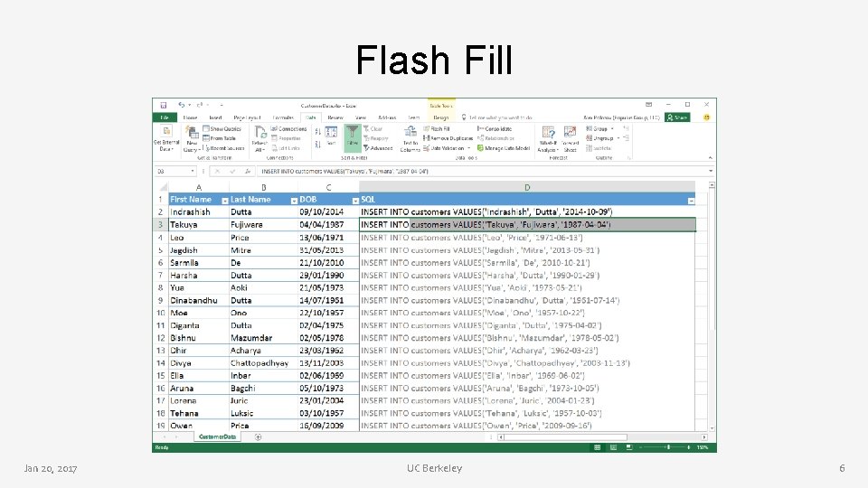Click the New Sheet plus icon

258,437
